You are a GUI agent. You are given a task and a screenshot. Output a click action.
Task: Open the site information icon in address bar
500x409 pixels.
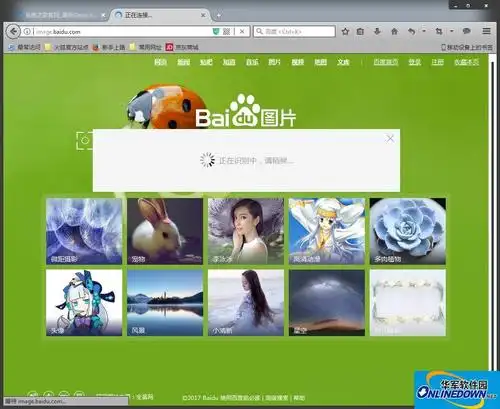pos(27,32)
